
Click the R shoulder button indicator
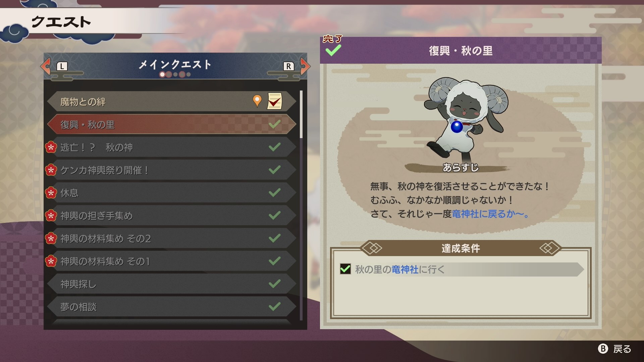pos(288,66)
